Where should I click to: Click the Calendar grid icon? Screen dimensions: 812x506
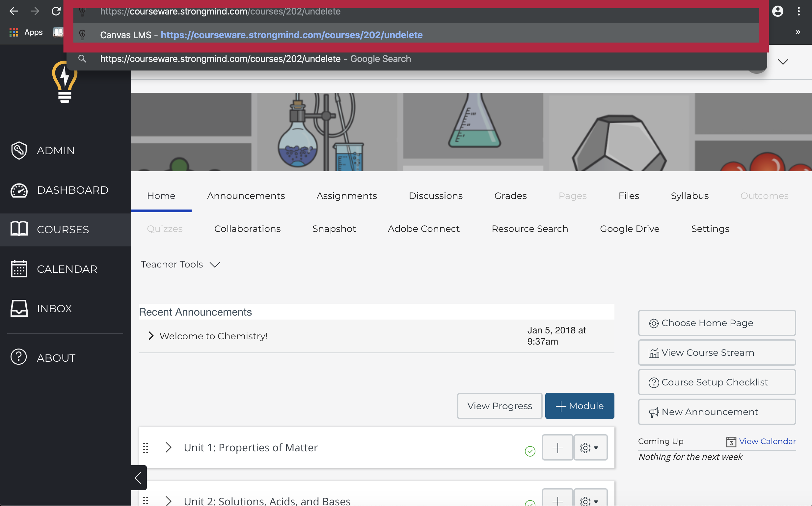click(x=19, y=269)
